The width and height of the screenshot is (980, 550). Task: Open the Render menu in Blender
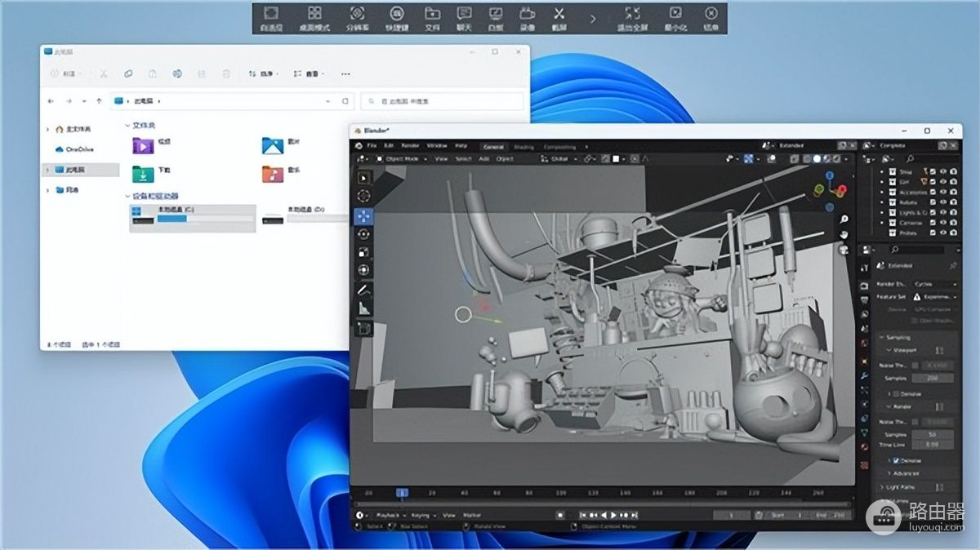click(x=409, y=146)
